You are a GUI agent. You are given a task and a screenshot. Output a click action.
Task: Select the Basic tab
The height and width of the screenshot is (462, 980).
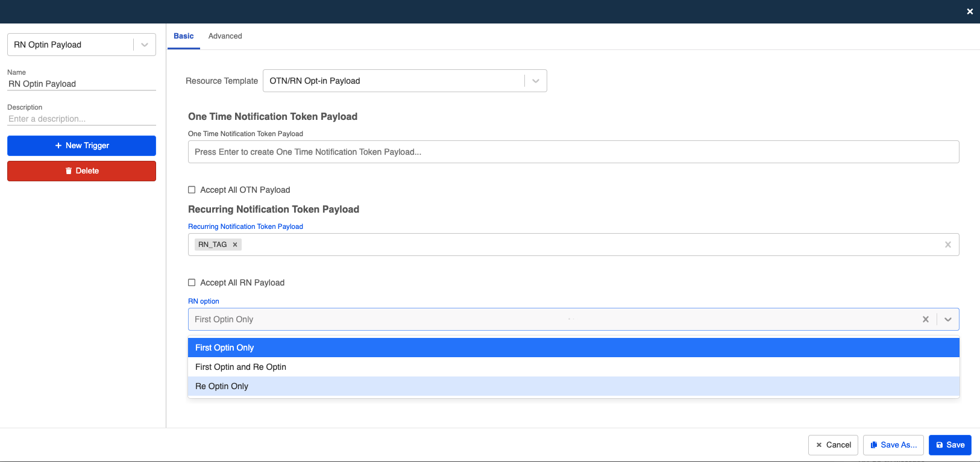[x=183, y=36]
